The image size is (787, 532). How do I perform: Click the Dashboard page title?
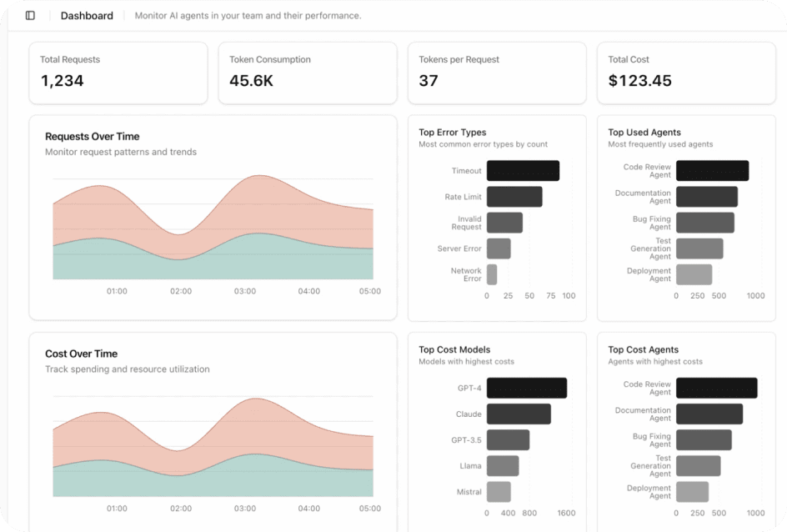(x=87, y=16)
